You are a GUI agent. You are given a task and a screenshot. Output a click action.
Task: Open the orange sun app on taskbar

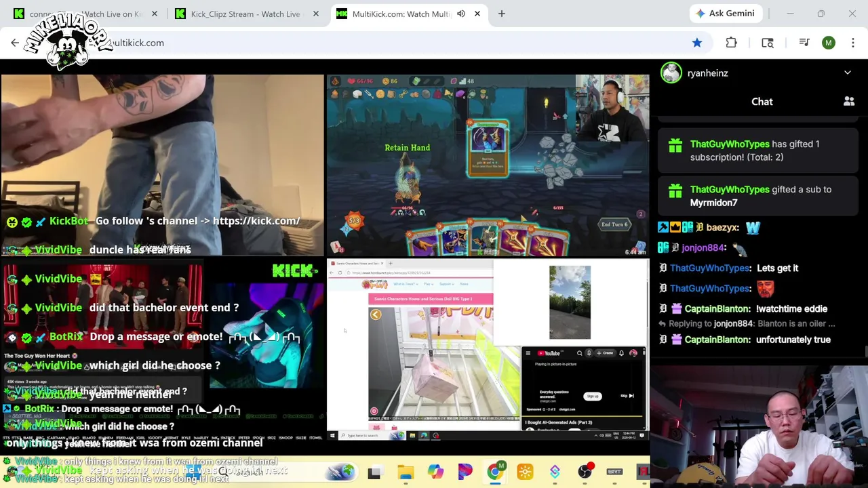(x=525, y=472)
